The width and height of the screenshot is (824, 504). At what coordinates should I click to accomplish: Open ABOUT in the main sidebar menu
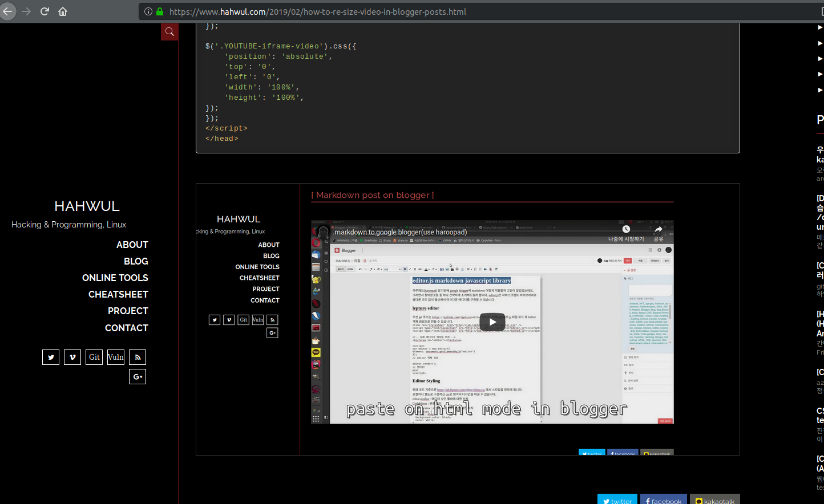132,245
